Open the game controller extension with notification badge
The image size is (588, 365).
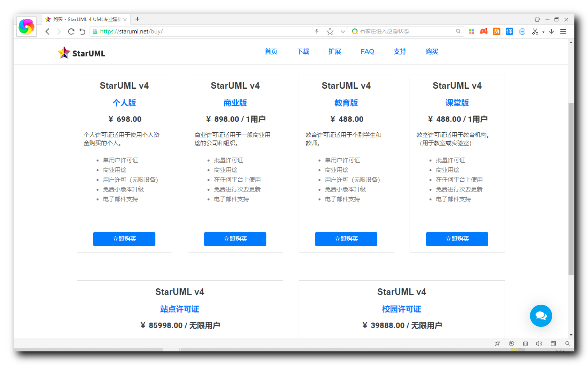pyautogui.click(x=484, y=31)
